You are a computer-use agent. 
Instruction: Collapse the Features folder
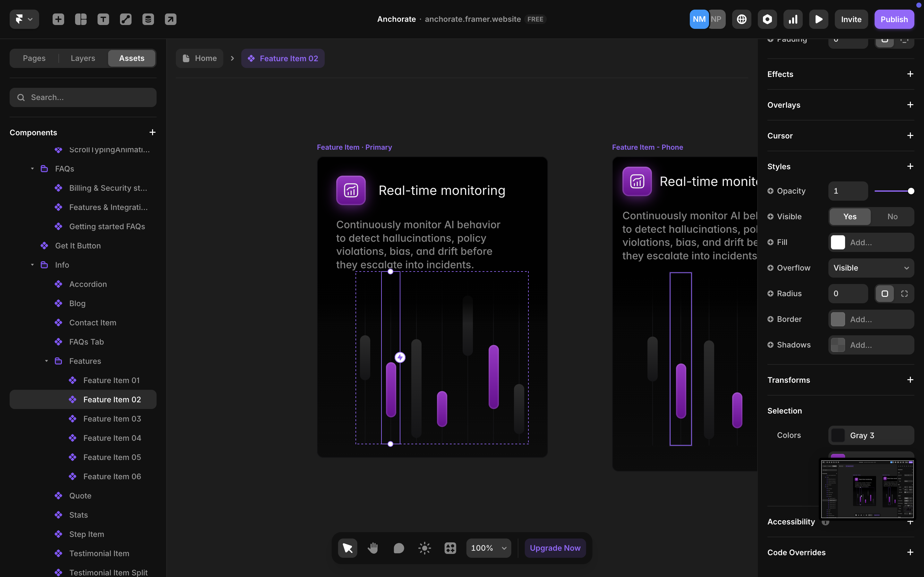click(46, 361)
